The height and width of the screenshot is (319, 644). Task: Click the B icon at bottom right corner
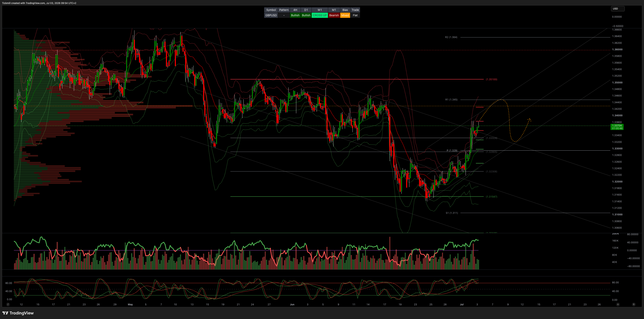[x=634, y=305]
